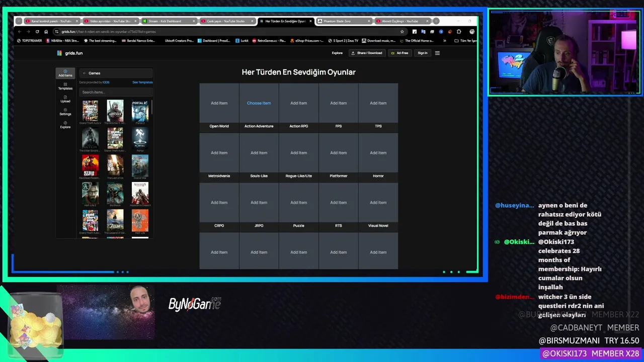Close the Stream - Kick Dashboard tab
644x362 pixels.
click(194, 21)
